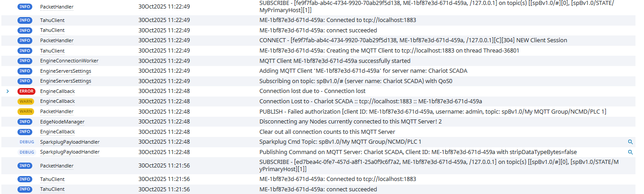Click EngineServersSettings logger on Subscribing on topic row
644x194 pixels.
[x=65, y=81]
